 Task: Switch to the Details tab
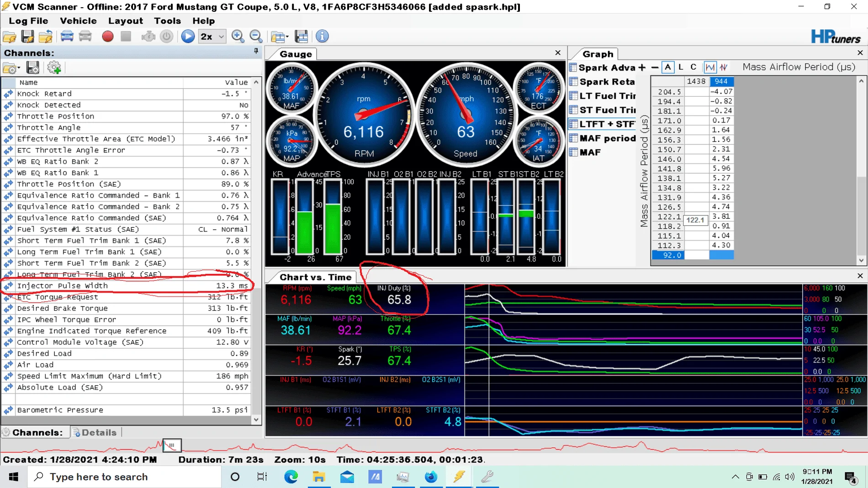(x=95, y=432)
